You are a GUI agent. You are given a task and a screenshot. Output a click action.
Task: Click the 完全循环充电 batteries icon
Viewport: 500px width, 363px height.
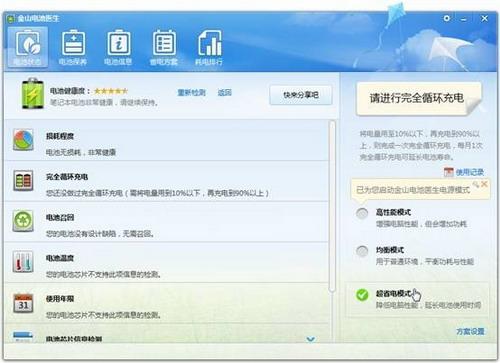tap(23, 180)
